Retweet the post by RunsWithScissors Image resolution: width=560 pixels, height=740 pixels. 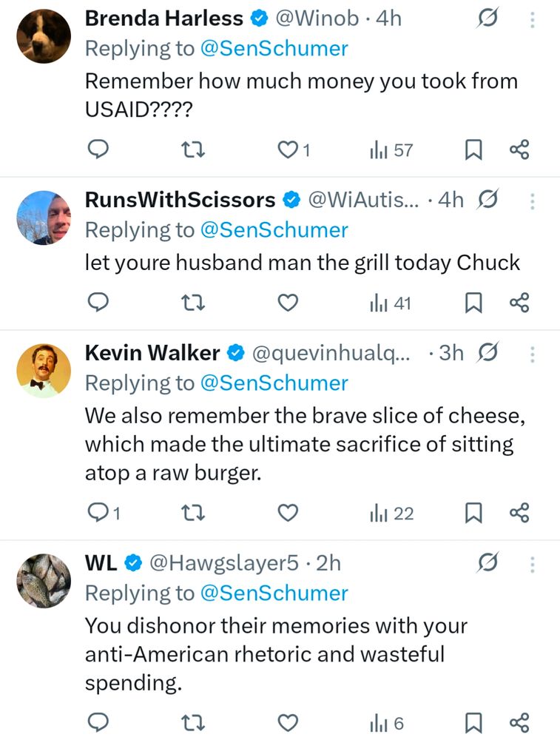point(193,303)
